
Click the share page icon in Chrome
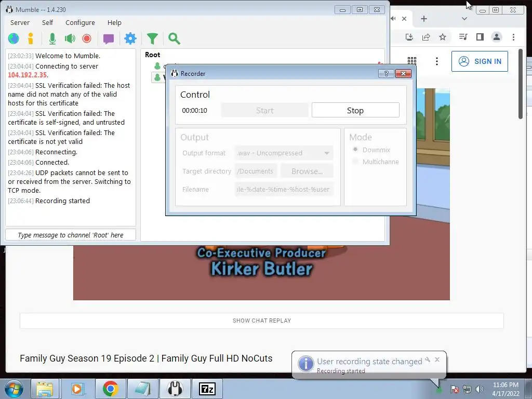click(426, 37)
